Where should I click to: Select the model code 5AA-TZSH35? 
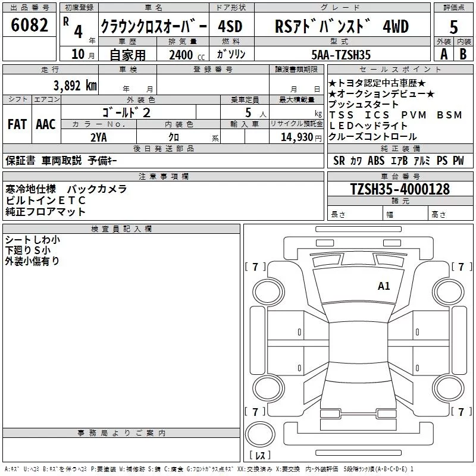(x=341, y=54)
